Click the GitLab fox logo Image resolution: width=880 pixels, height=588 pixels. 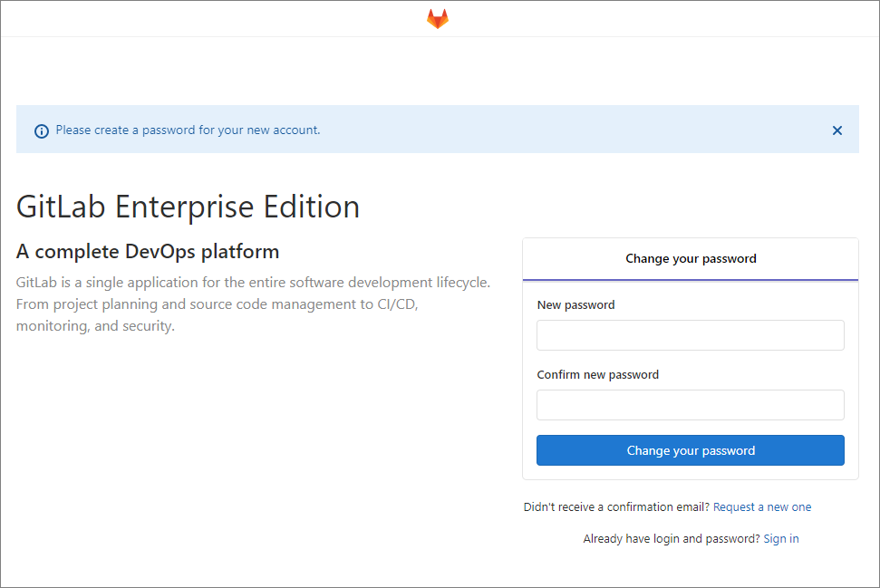pyautogui.click(x=438, y=19)
